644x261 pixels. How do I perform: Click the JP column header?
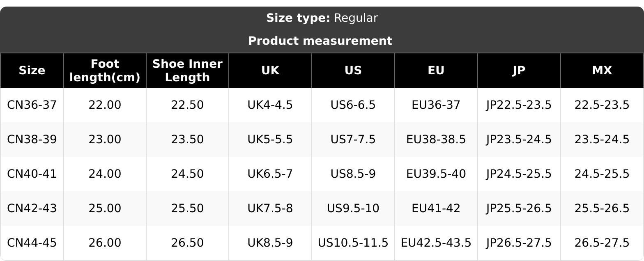click(x=519, y=71)
